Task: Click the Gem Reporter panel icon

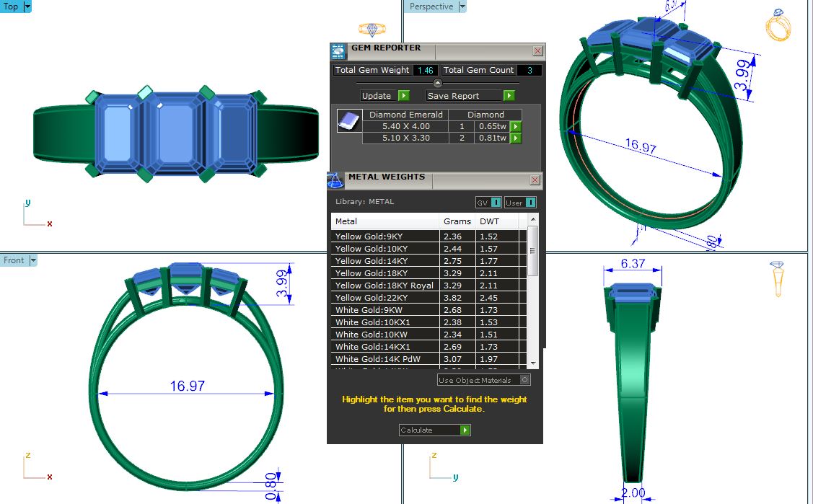Action: (338, 51)
